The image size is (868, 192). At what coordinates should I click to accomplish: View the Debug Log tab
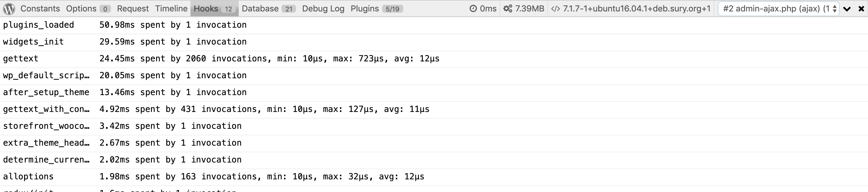pos(323,9)
